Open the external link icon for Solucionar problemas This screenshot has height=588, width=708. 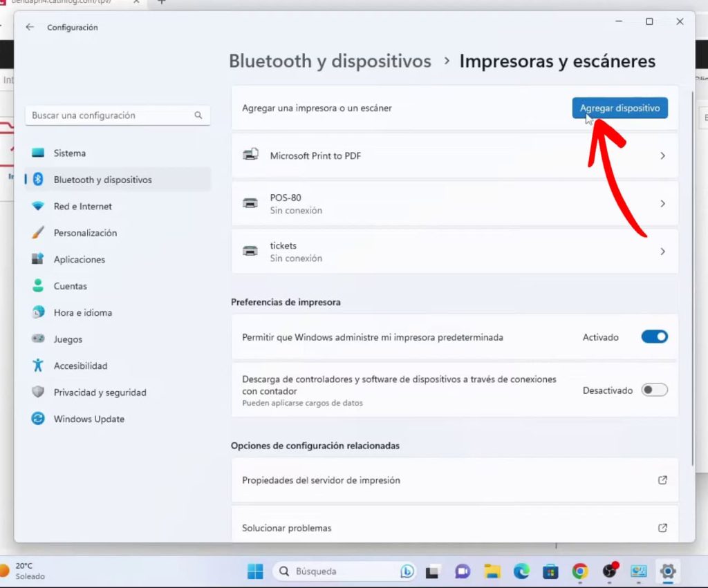tap(662, 528)
